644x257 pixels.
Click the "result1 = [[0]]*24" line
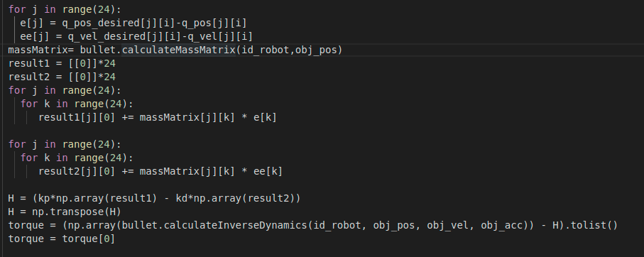[62, 63]
